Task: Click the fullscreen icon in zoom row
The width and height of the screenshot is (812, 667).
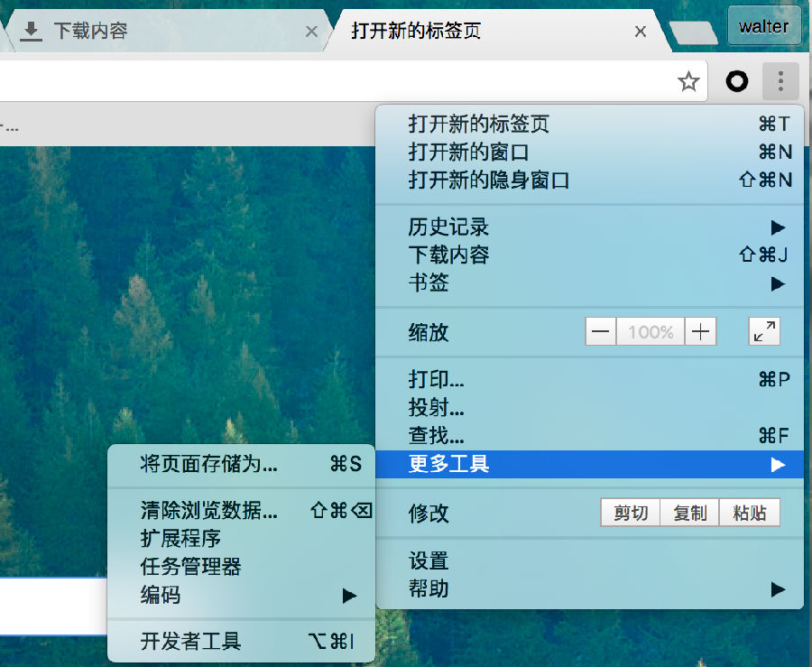Action: [x=764, y=331]
